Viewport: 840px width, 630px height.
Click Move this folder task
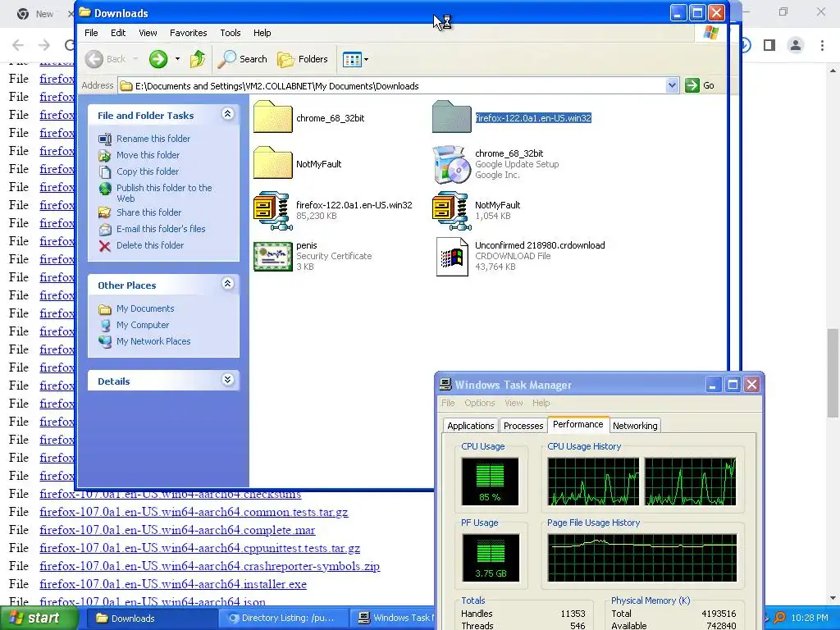pyautogui.click(x=148, y=155)
